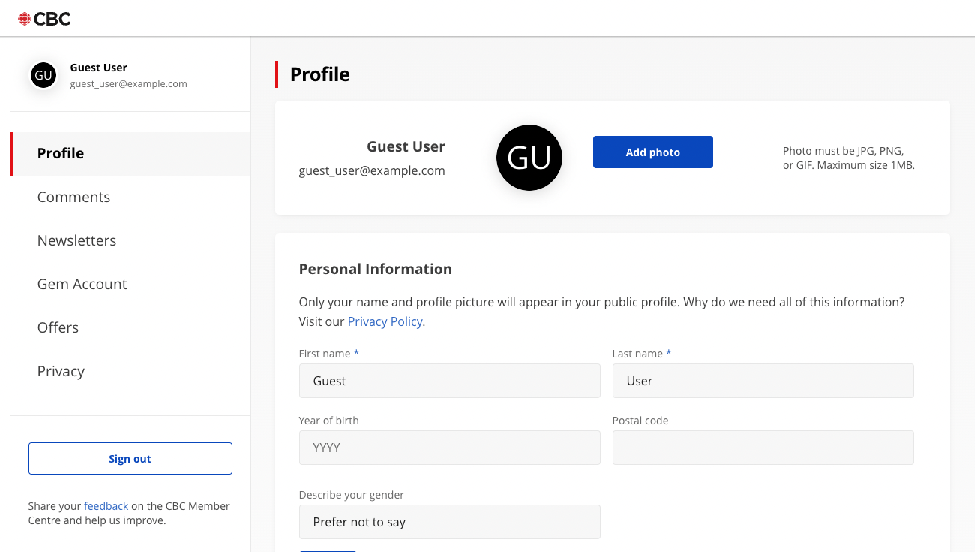Click the Year of birth field
This screenshot has height=552, width=975.
tap(450, 448)
